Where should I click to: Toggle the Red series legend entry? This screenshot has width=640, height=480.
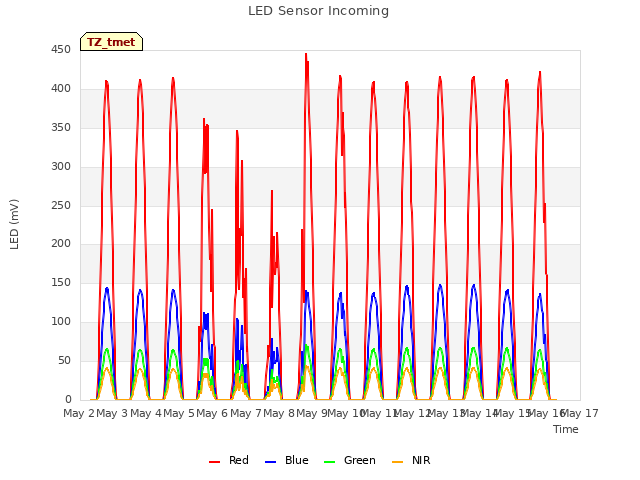pos(229,460)
